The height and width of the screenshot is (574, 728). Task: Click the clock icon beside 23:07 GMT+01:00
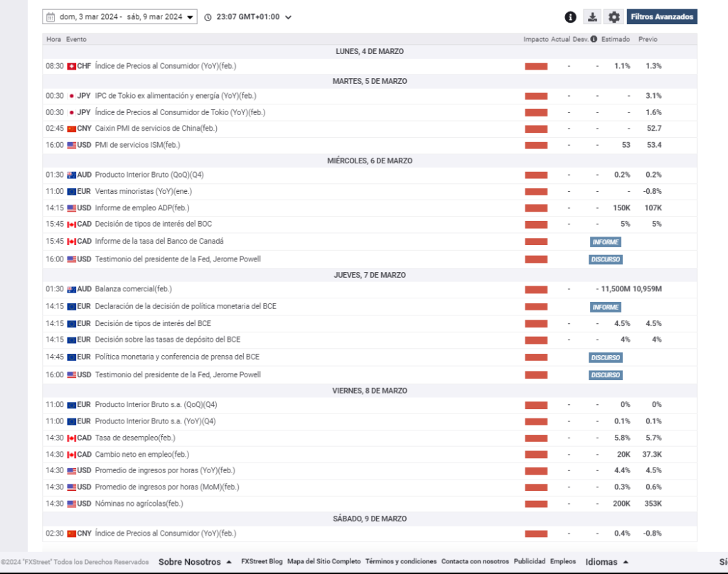click(208, 17)
